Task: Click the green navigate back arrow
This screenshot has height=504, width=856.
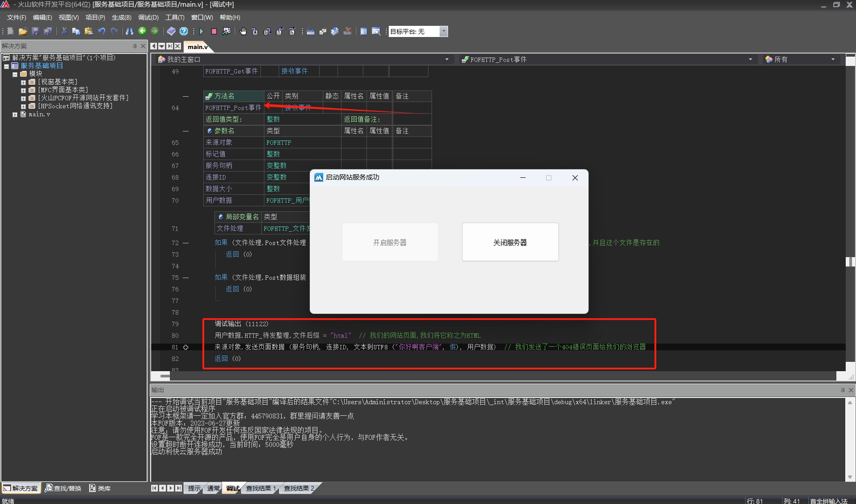Action: coord(142,31)
